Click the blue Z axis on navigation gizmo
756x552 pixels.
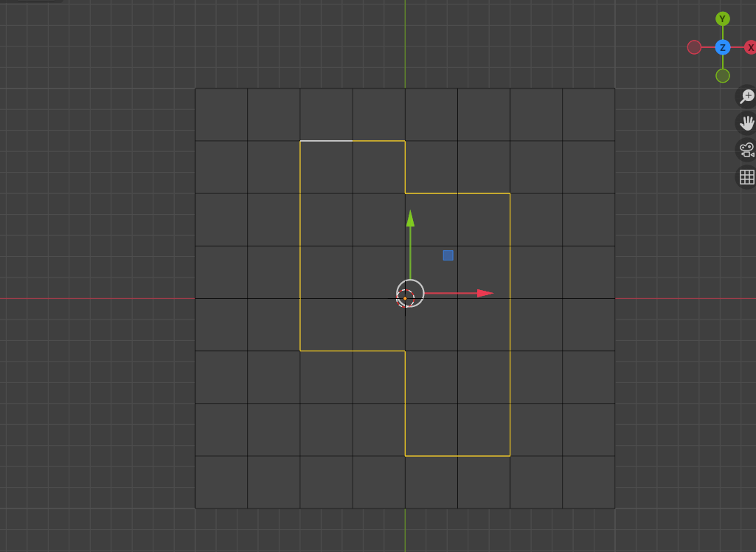point(722,47)
